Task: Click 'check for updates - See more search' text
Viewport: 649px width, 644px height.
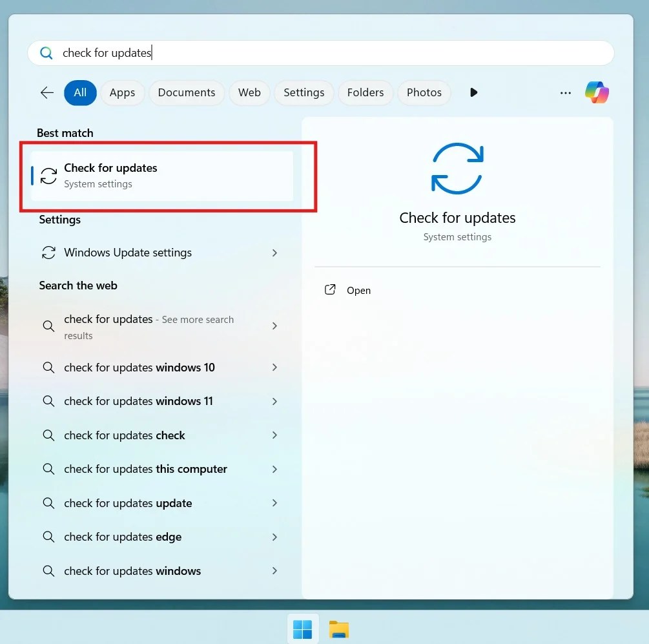Action: click(x=149, y=320)
